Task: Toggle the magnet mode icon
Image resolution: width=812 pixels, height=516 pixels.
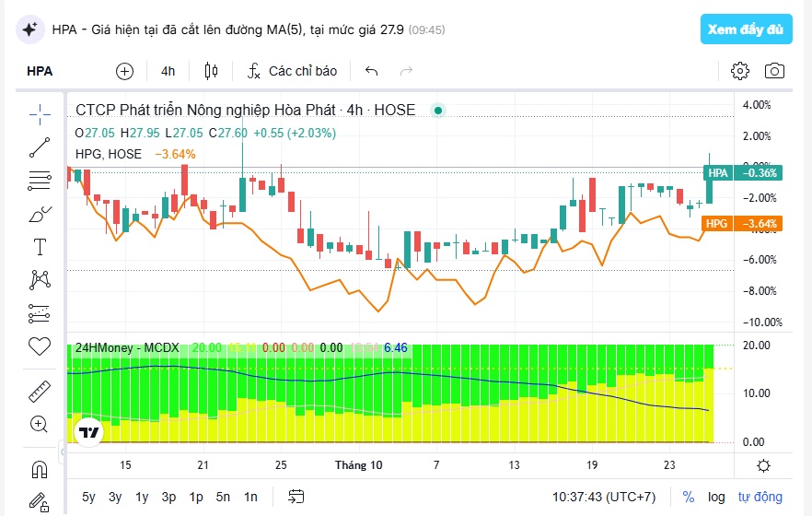Action: pos(40,469)
